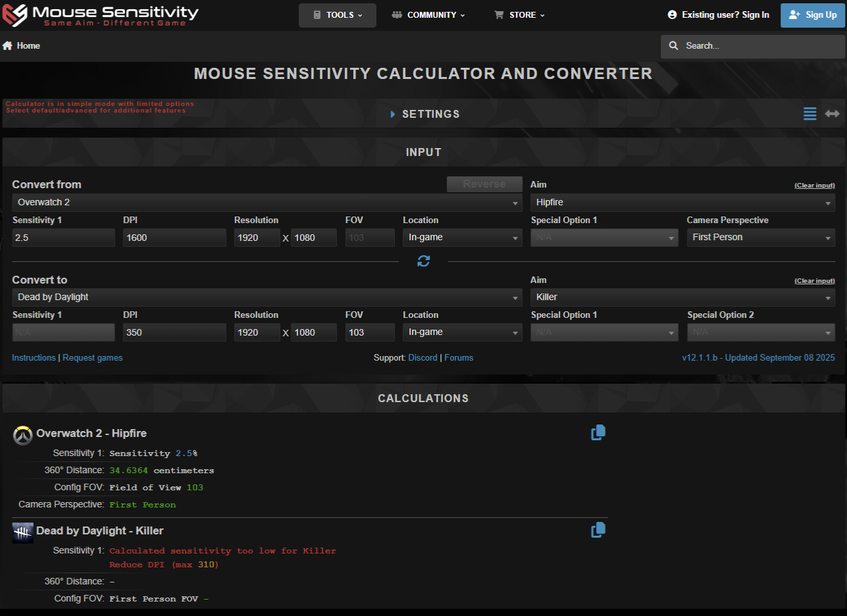Copy the Overwatch 2 Hipfire calculation
Viewport: 847px width, 616px height.
(x=598, y=432)
